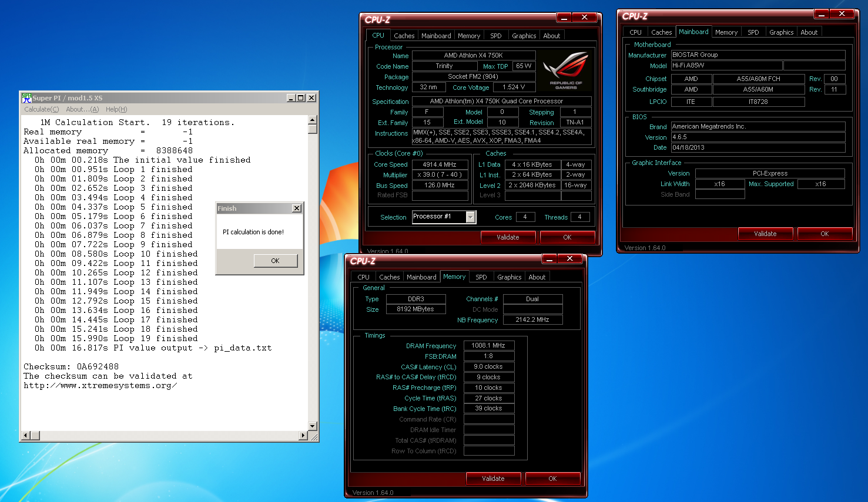The width and height of the screenshot is (868, 502).
Task: Click the Super PI application icon in title bar
Action: tap(26, 97)
